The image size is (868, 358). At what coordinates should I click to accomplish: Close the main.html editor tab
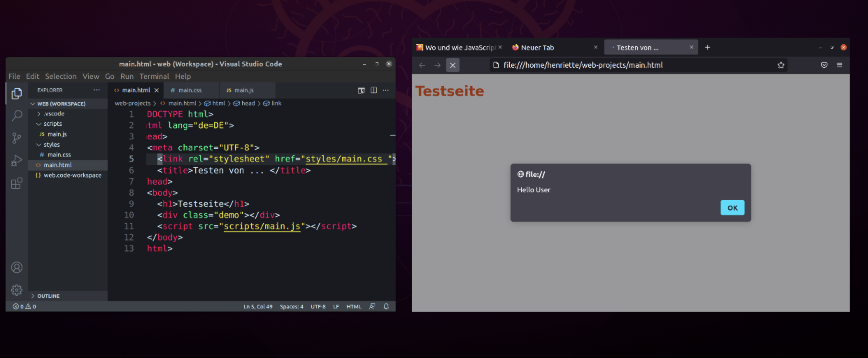point(157,90)
